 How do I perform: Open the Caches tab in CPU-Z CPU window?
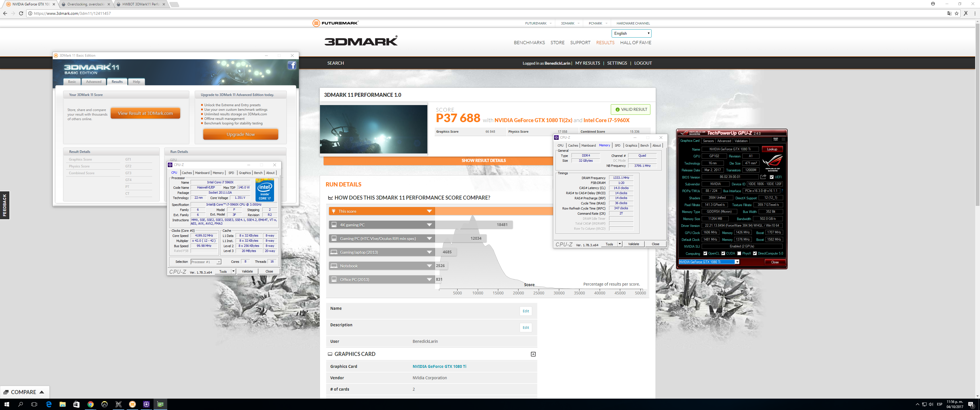pyautogui.click(x=187, y=173)
